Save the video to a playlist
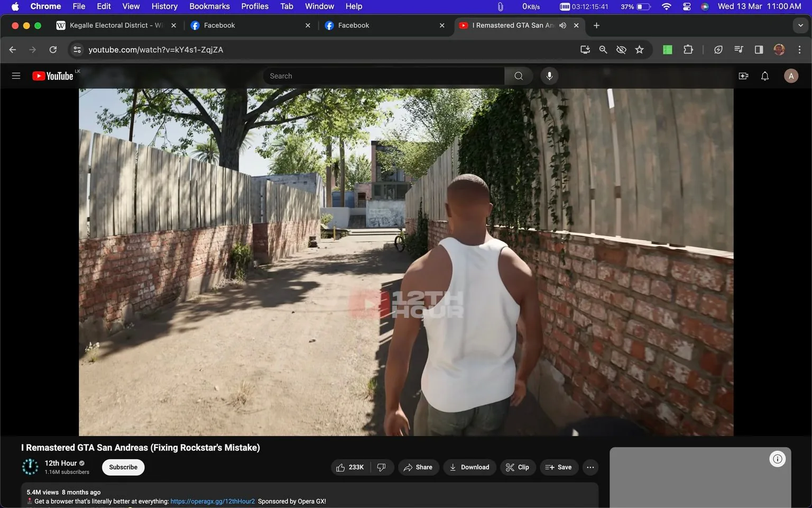This screenshot has width=812, height=508. 558,467
